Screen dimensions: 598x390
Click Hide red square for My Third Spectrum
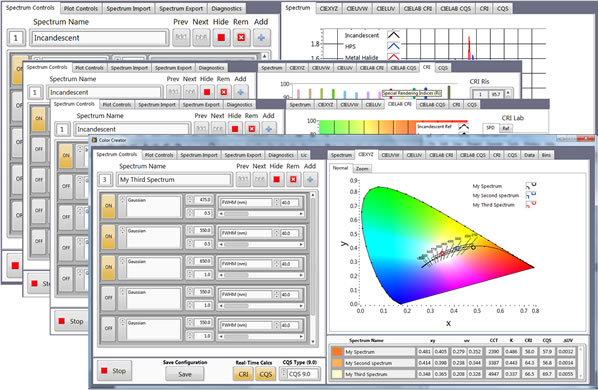[x=276, y=179]
